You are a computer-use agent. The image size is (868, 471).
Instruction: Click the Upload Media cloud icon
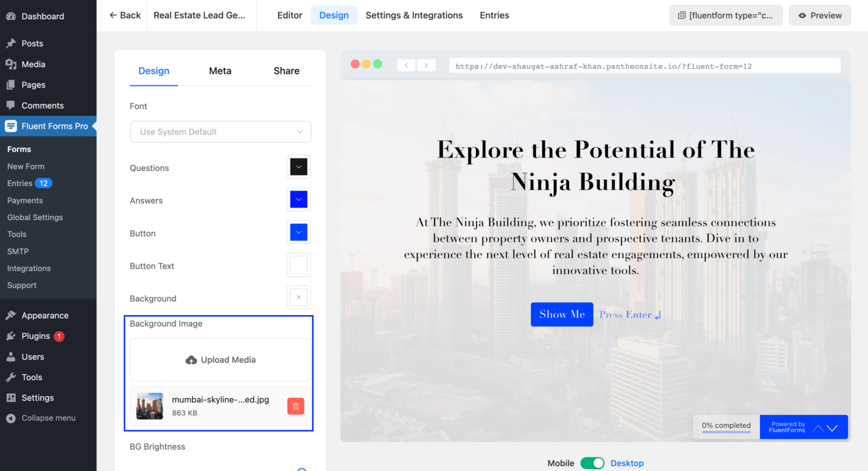click(192, 360)
